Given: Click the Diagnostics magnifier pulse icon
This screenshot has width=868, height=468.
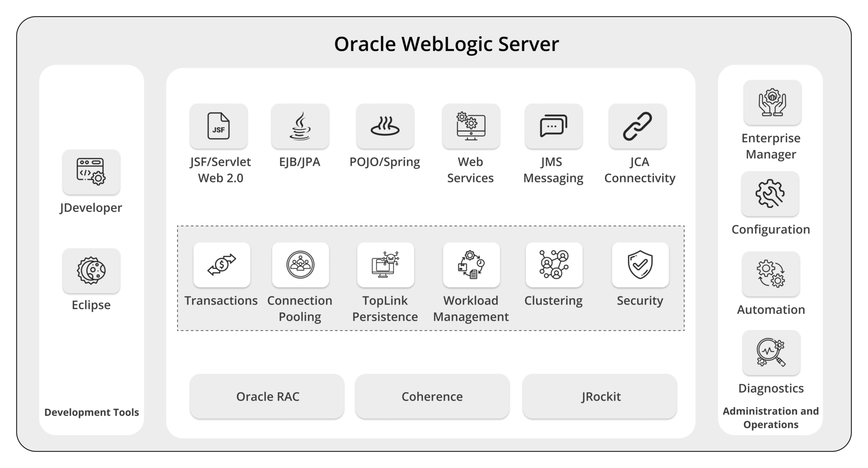Looking at the screenshot, I should tap(771, 353).
